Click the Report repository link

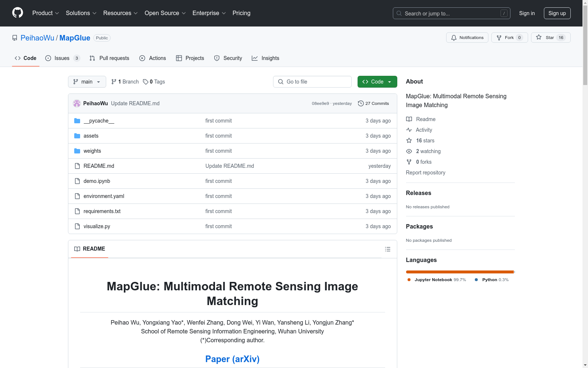(x=426, y=173)
